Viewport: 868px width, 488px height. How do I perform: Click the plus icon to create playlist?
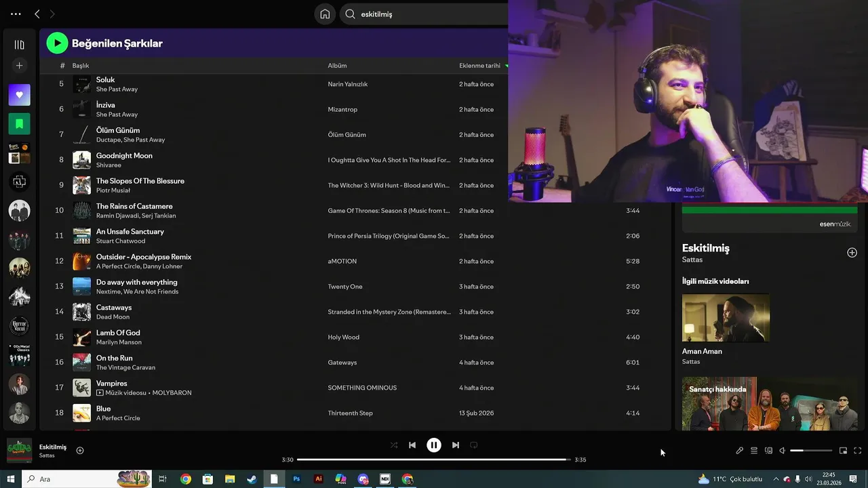19,66
